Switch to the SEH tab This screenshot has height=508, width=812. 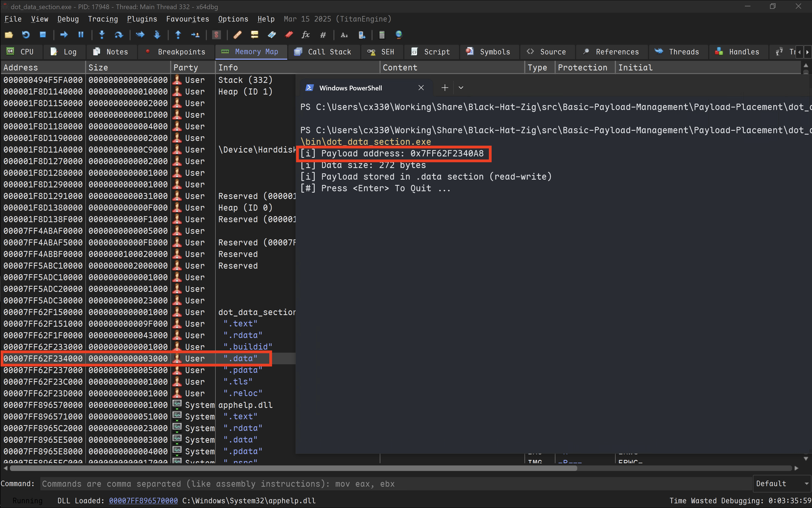click(381, 52)
